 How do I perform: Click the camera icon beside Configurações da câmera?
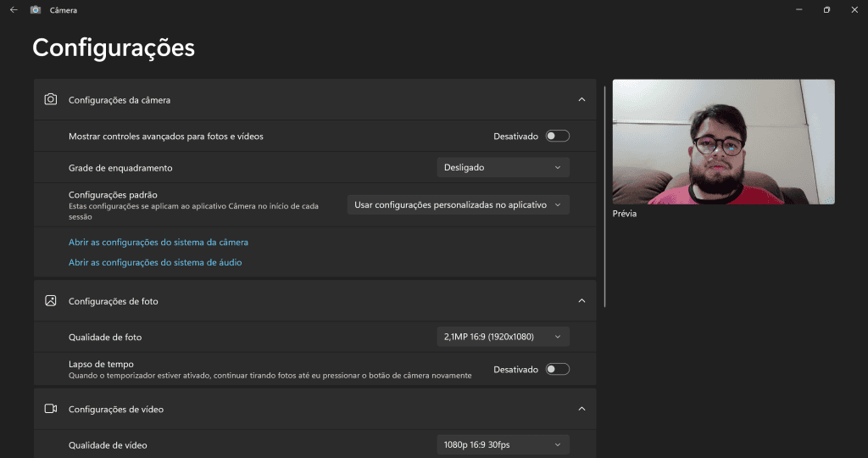(51, 99)
